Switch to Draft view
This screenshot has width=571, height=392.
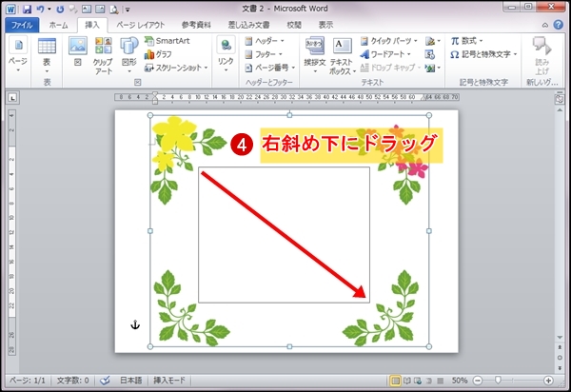440,381
